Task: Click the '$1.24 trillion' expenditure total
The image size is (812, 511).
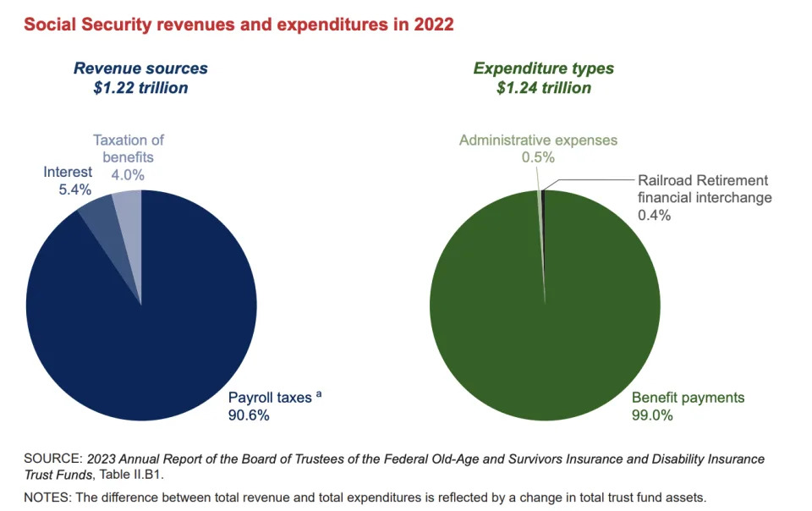Action: 543,87
